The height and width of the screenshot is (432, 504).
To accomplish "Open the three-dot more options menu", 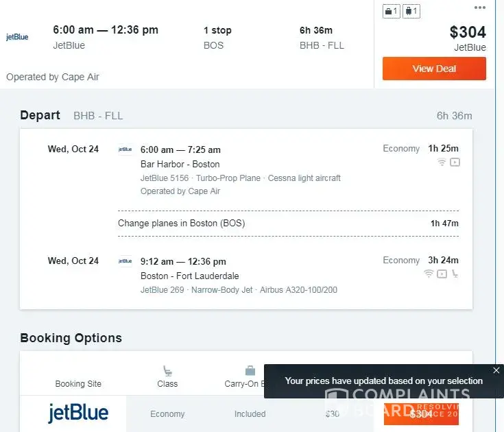I will [480, 8].
